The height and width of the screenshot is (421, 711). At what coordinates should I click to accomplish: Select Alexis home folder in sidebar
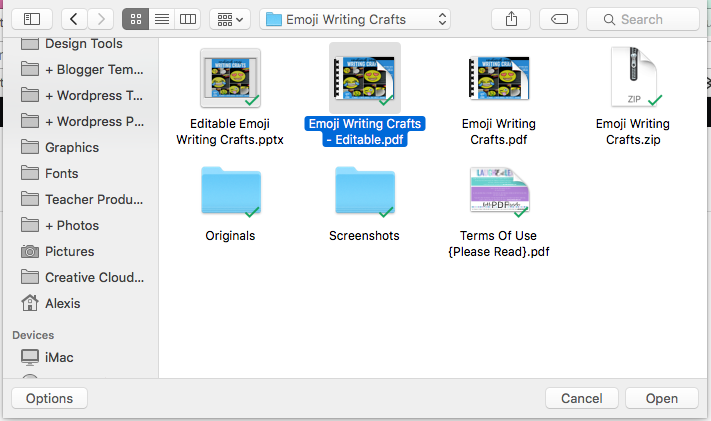tap(62, 303)
